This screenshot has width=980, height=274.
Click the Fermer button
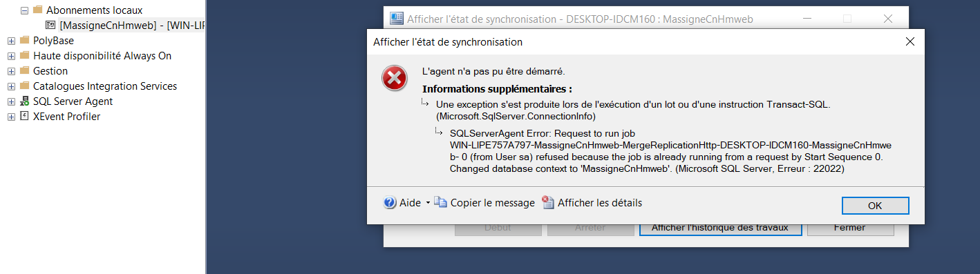pyautogui.click(x=849, y=227)
